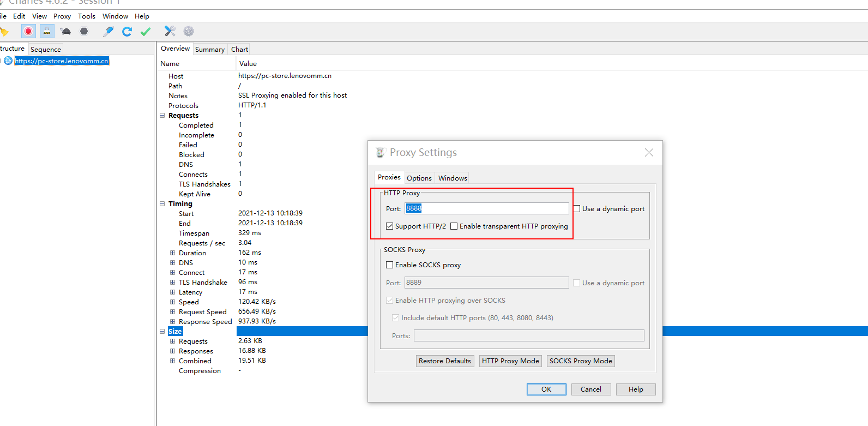Open Options tab in Proxy Settings

tap(419, 178)
